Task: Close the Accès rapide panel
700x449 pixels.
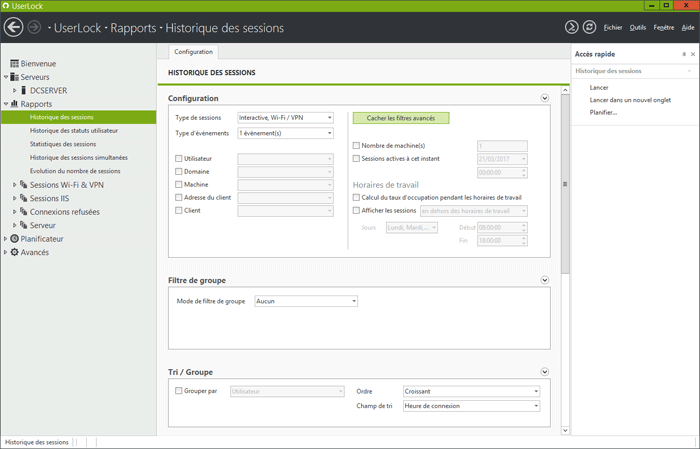Action: tap(693, 54)
